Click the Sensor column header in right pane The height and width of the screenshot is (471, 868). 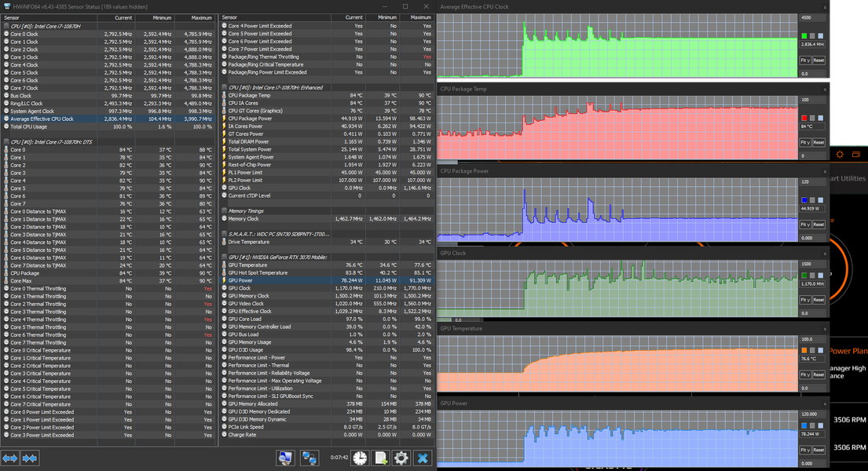click(x=275, y=18)
